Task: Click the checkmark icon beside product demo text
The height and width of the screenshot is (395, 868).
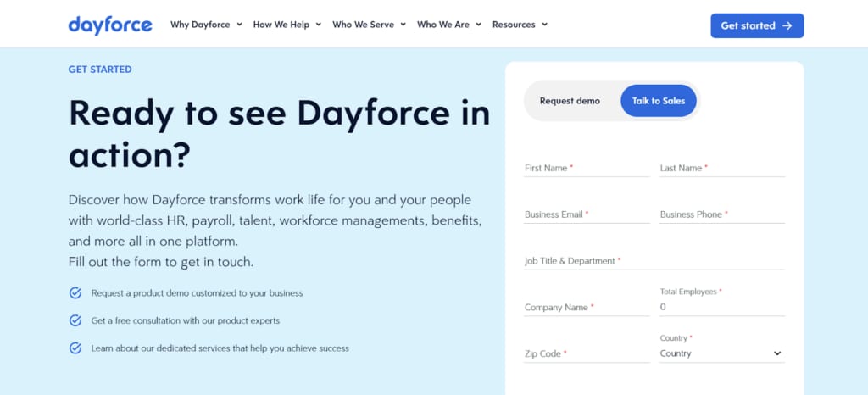Action: tap(75, 293)
